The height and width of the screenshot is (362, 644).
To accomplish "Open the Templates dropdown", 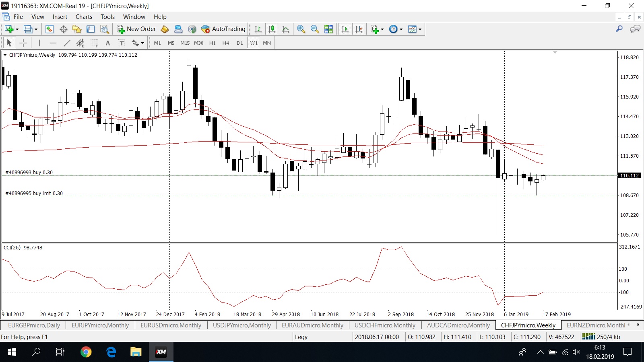I will coord(415,29).
